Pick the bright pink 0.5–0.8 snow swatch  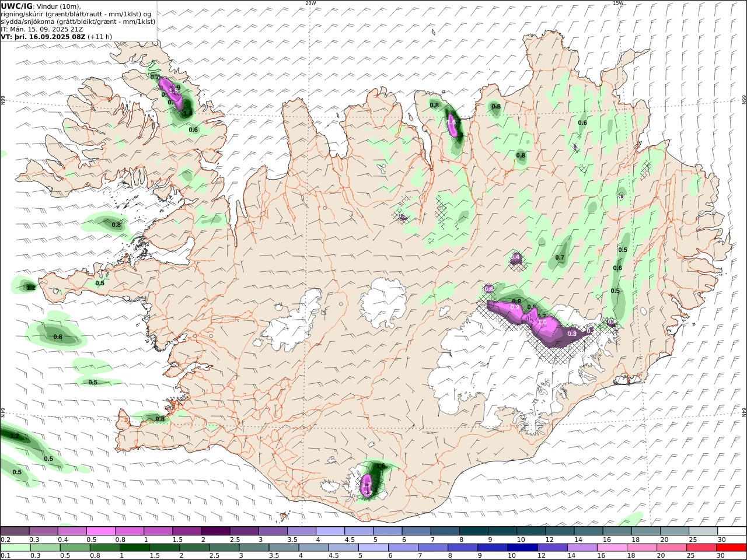pyautogui.click(x=100, y=531)
